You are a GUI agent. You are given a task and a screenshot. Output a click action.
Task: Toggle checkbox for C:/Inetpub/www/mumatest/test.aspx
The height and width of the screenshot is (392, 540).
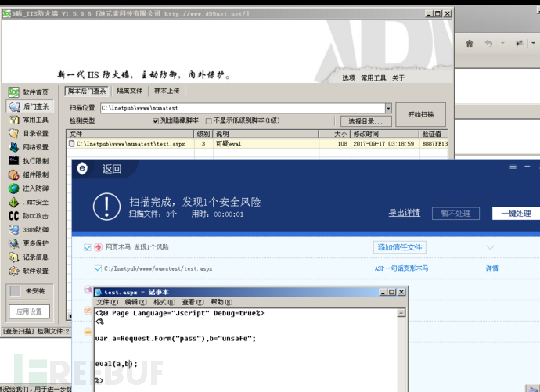point(98,268)
